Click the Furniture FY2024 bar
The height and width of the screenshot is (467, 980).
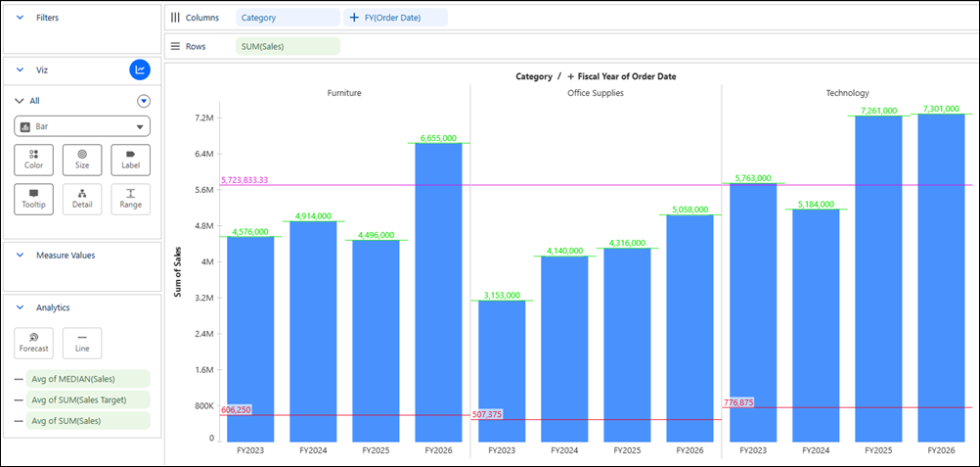tap(313, 332)
